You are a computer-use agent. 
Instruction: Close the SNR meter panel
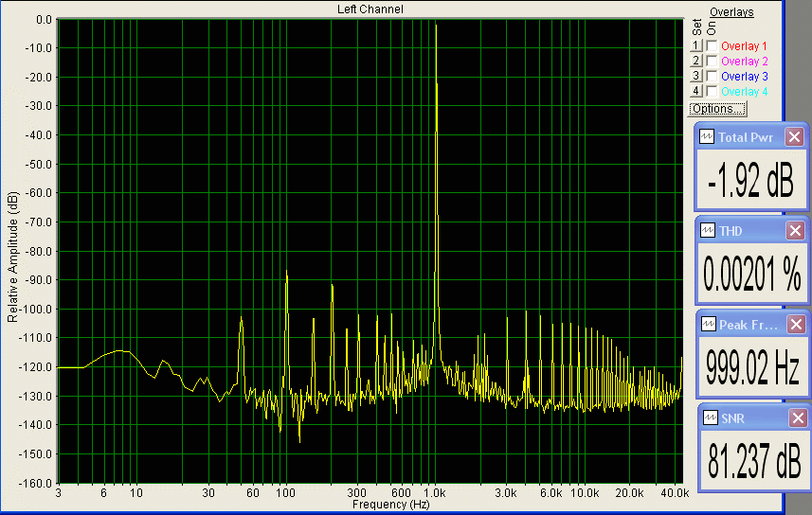point(798,417)
